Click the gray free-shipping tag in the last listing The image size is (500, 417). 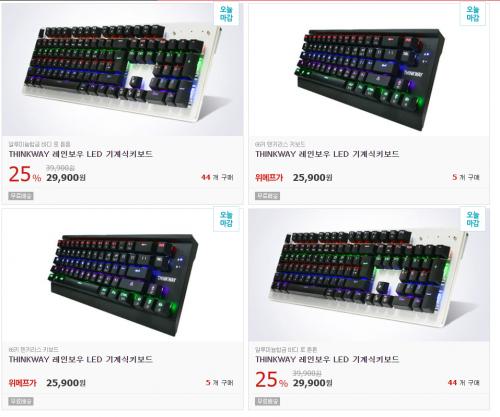pos(267,401)
